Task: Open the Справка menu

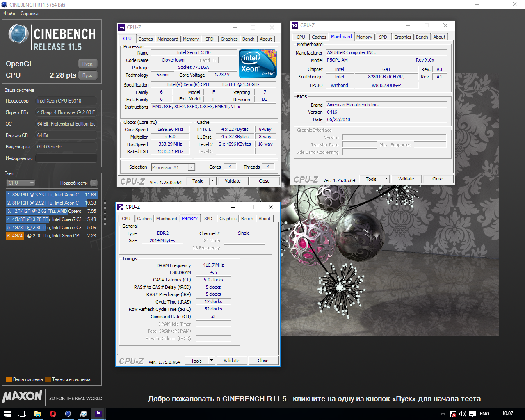Action: (x=30, y=14)
